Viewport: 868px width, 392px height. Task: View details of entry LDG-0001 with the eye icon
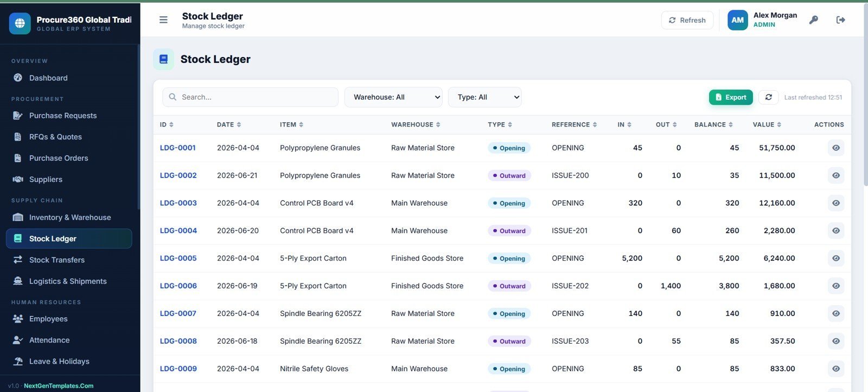pyautogui.click(x=835, y=148)
